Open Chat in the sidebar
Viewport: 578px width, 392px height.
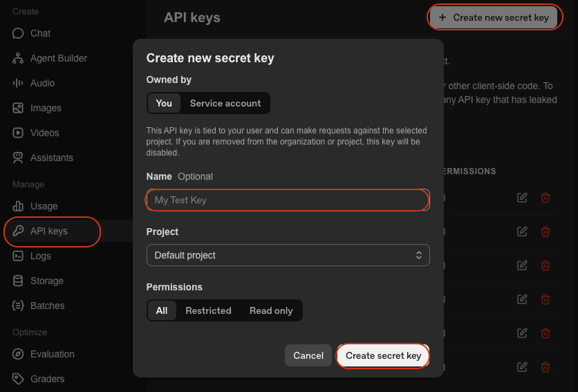click(31, 33)
